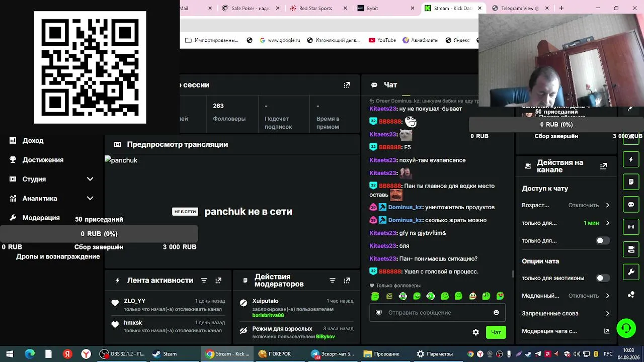Filter the moderator actions list
The height and width of the screenshot is (362, 644).
(x=332, y=281)
